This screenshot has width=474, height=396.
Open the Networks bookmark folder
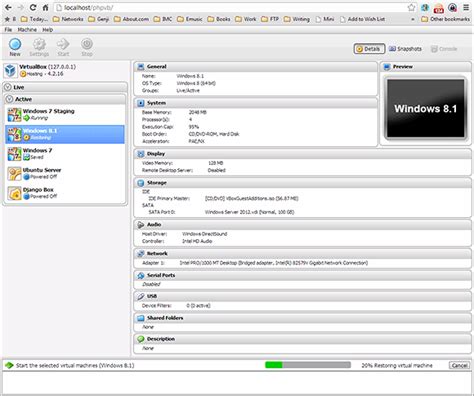[x=68, y=19]
